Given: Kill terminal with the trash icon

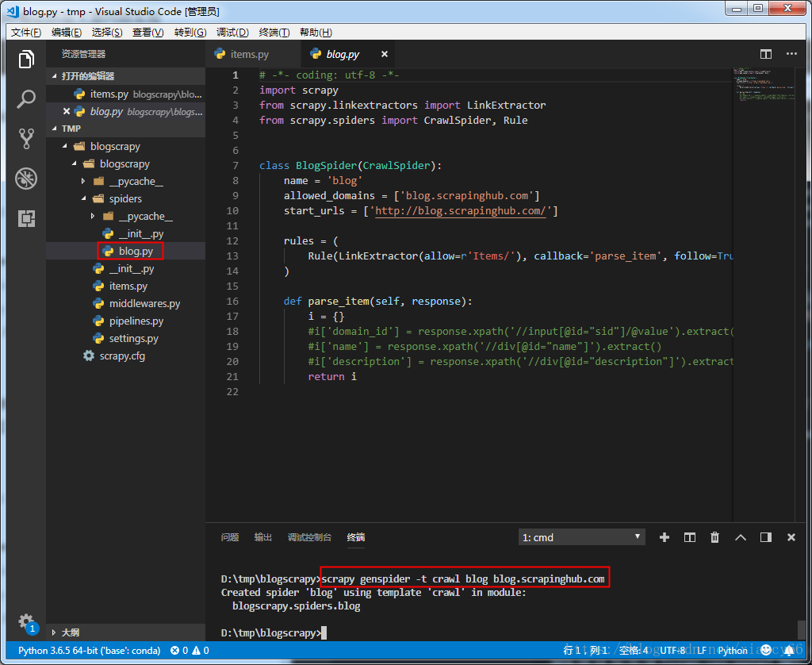Looking at the screenshot, I should (714, 537).
